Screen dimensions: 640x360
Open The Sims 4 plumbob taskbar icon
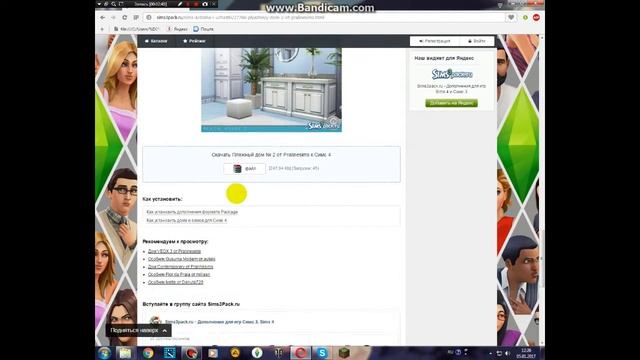[257, 353]
